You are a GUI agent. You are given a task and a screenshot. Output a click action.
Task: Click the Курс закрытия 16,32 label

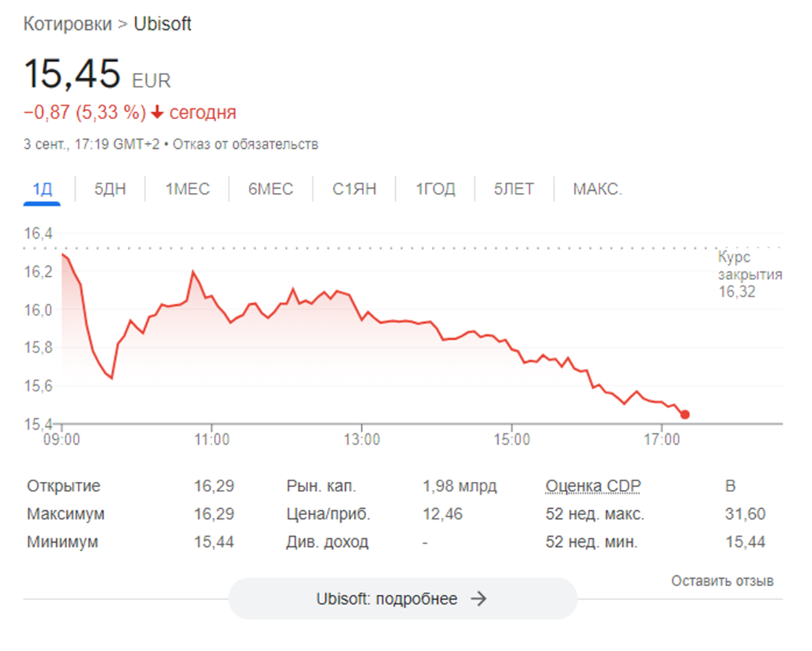[x=750, y=275]
